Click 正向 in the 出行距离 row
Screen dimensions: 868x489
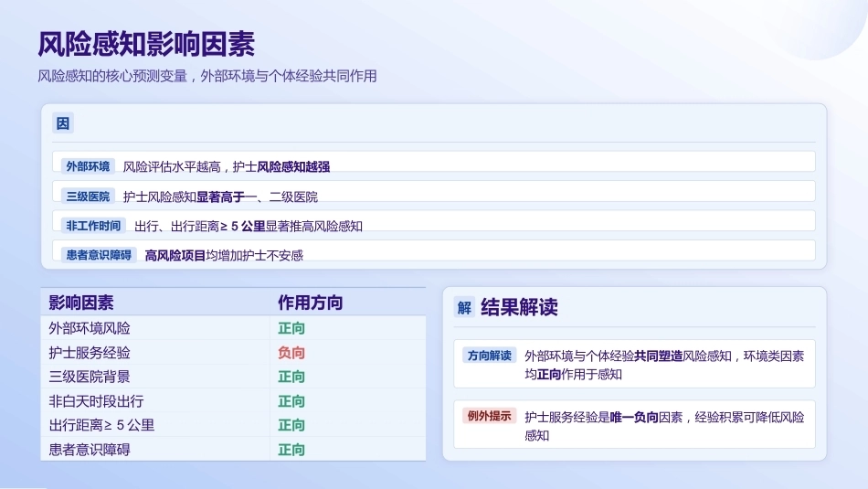pos(291,425)
